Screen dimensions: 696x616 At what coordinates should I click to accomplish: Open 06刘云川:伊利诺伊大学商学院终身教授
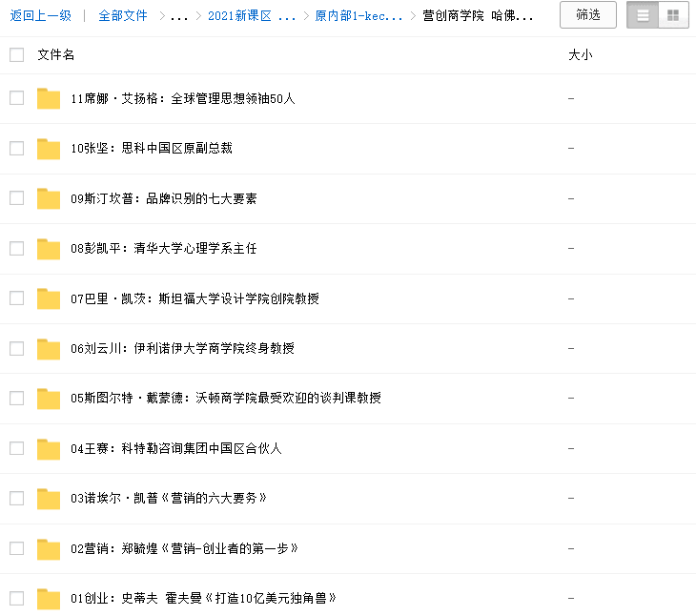(x=182, y=348)
